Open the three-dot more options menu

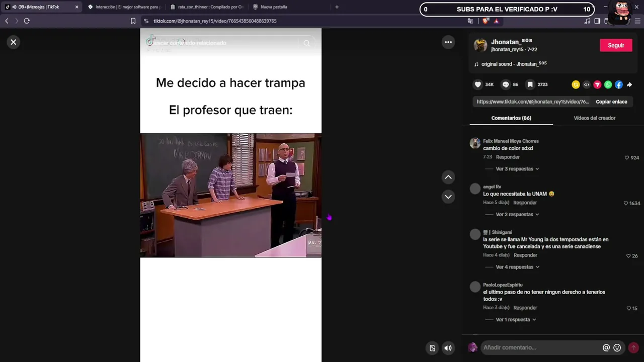pos(448,42)
